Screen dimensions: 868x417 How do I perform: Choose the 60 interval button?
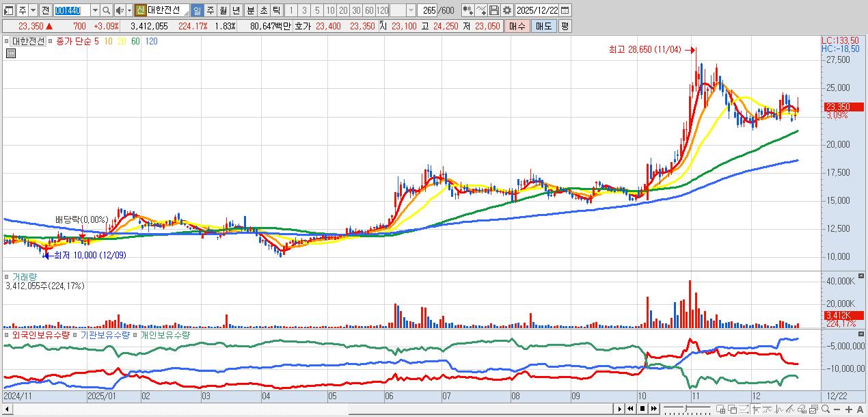click(x=369, y=10)
